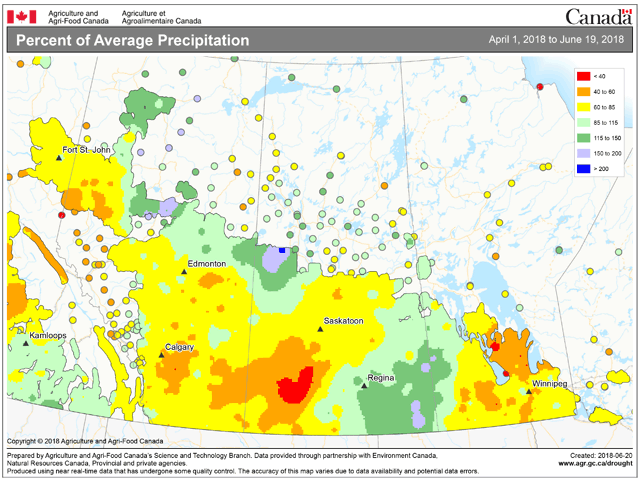
Task: Click the large red dry zone southwest of Saskatoon
Action: (295, 387)
